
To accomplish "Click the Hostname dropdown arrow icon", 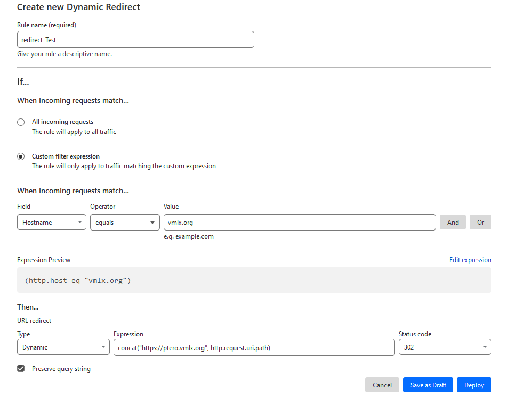I will point(79,223).
